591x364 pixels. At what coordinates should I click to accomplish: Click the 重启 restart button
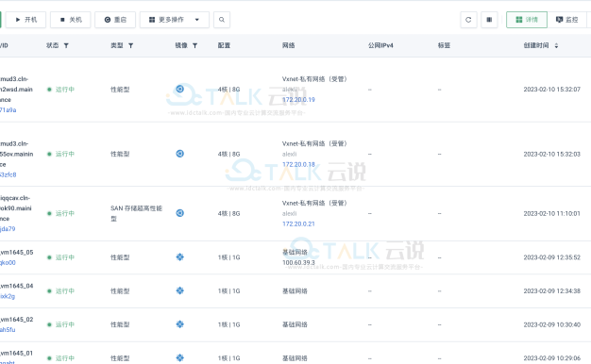pyautogui.click(x=115, y=20)
